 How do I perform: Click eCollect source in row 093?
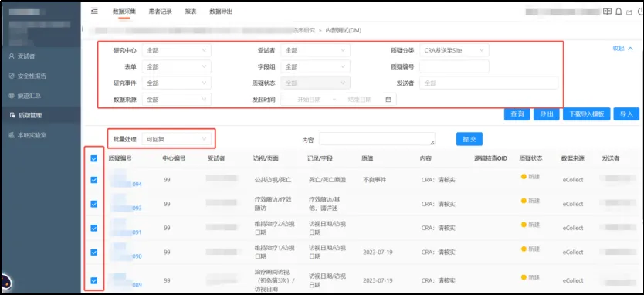(573, 204)
